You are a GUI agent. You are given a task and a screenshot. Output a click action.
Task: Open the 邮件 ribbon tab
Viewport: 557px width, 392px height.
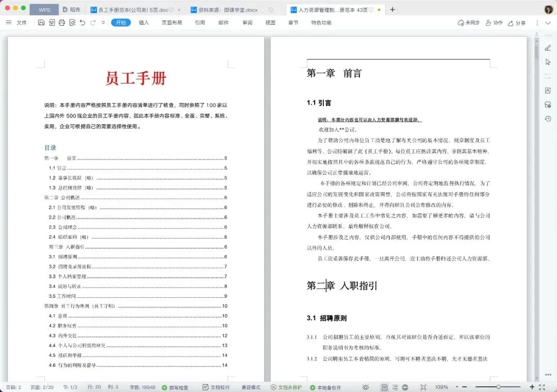tap(223, 23)
